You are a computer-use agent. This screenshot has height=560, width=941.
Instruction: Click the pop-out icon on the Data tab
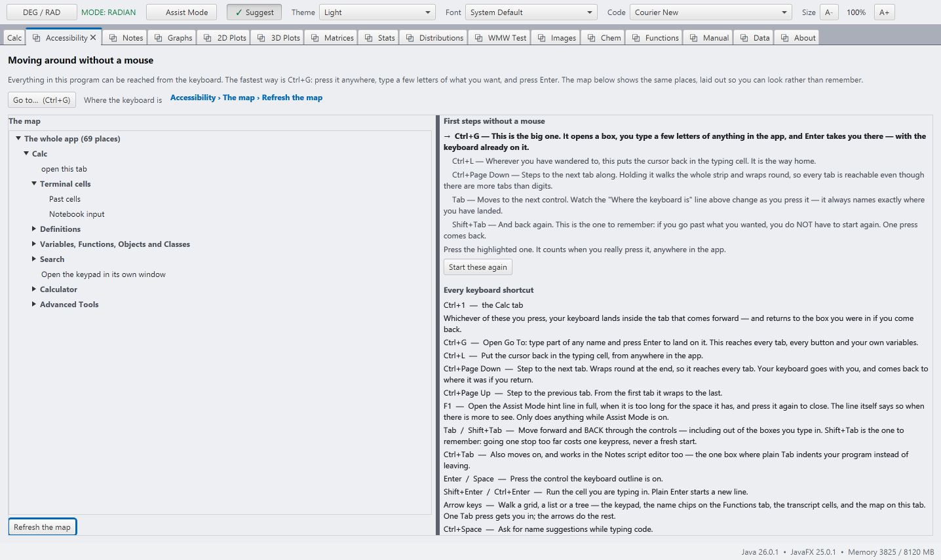[x=744, y=38]
